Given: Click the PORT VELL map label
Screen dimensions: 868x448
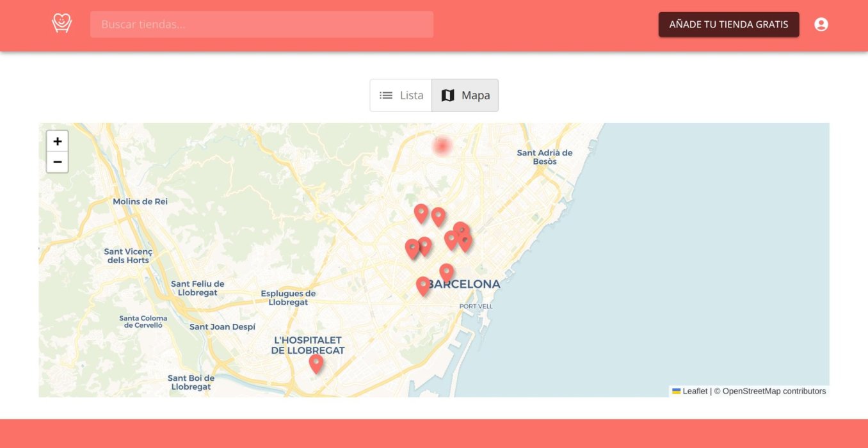Looking at the screenshot, I should point(476,307).
